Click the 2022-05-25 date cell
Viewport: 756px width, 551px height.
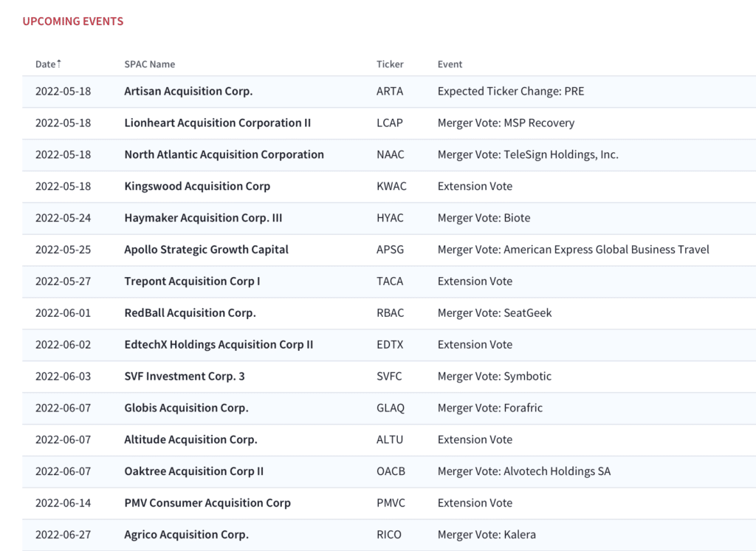(63, 250)
